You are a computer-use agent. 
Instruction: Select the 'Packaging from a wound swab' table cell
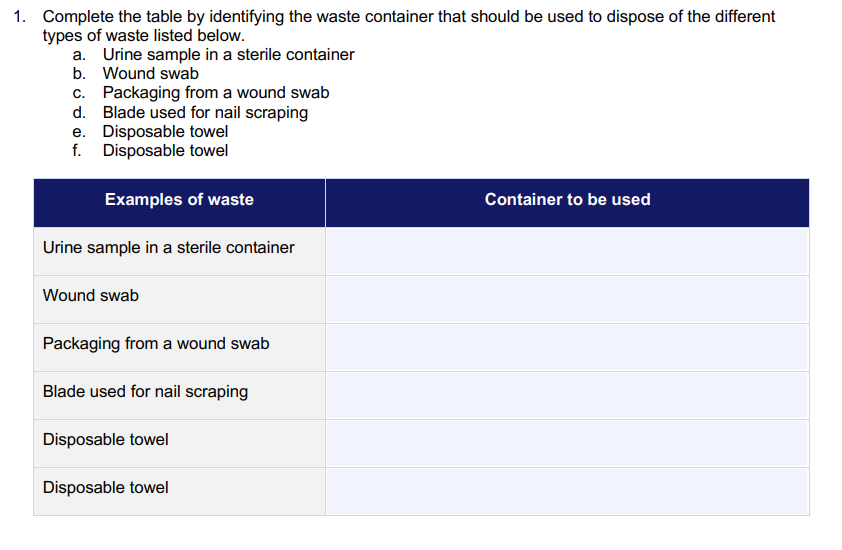tap(179, 348)
